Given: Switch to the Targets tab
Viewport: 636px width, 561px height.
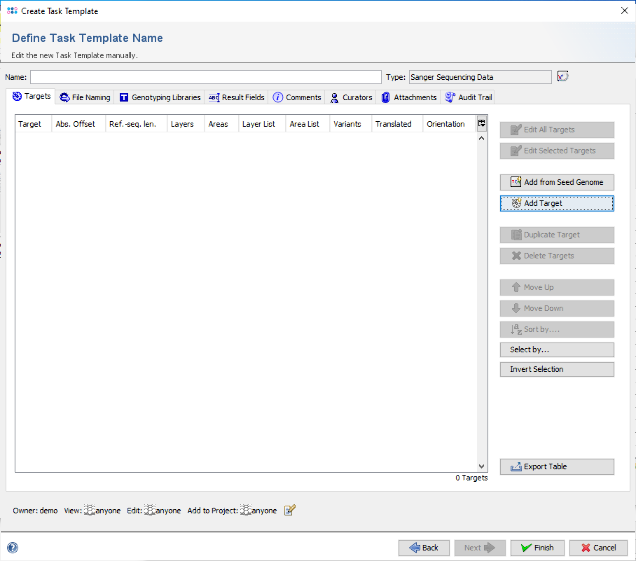Looking at the screenshot, I should pos(32,97).
